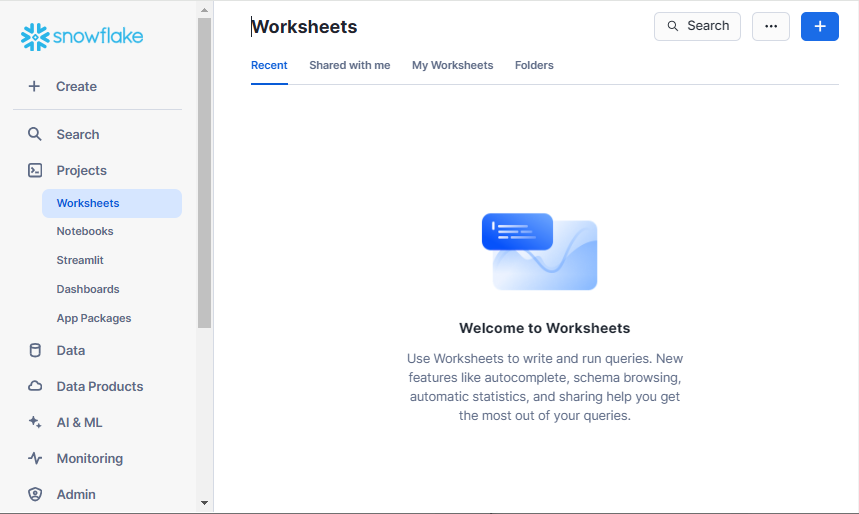Expand the Data section label

[x=71, y=351]
